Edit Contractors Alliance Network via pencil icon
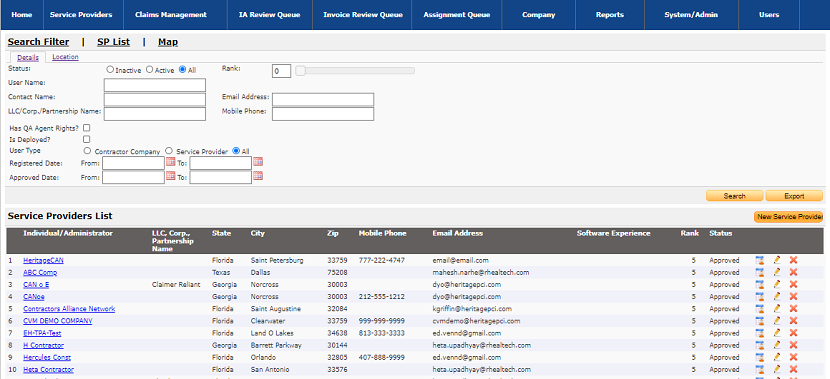Screen dimensions: 830x379 point(777,309)
